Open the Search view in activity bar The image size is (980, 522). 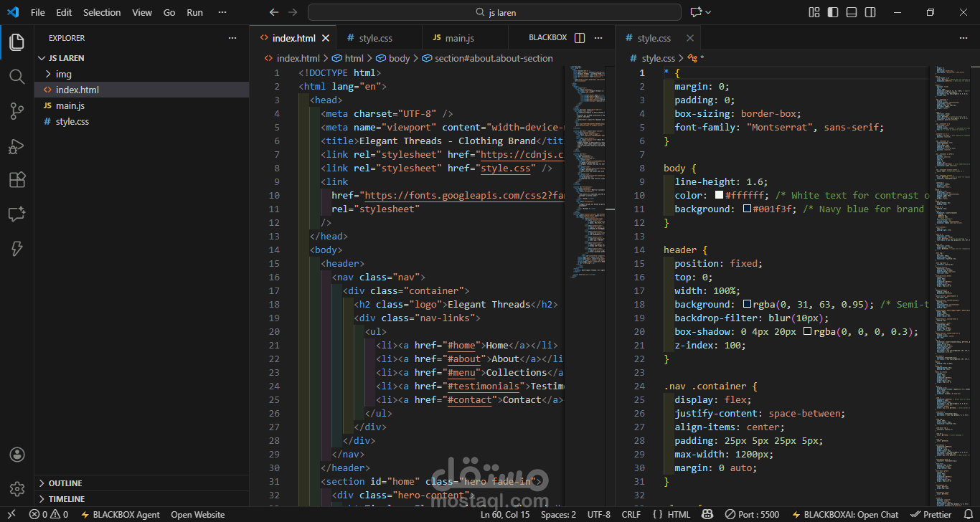pyautogui.click(x=17, y=76)
